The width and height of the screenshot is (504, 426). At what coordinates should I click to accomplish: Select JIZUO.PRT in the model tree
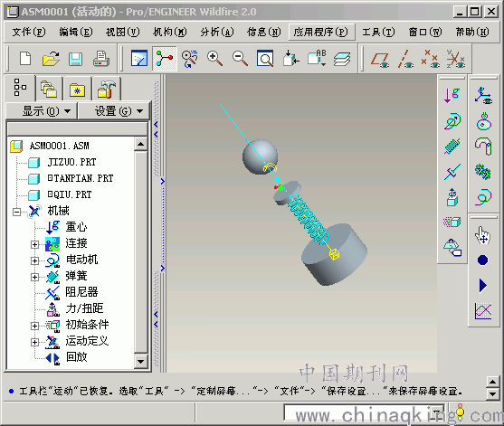71,162
